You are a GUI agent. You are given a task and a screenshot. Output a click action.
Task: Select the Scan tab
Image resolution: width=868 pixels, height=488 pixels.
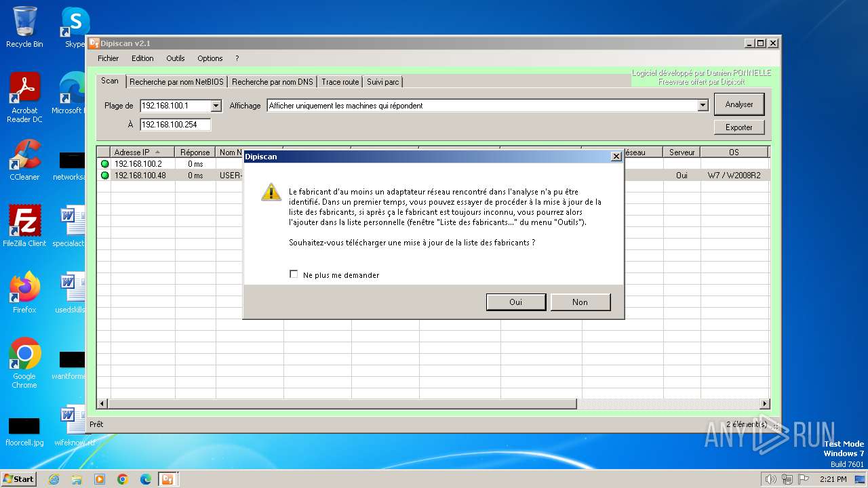110,81
